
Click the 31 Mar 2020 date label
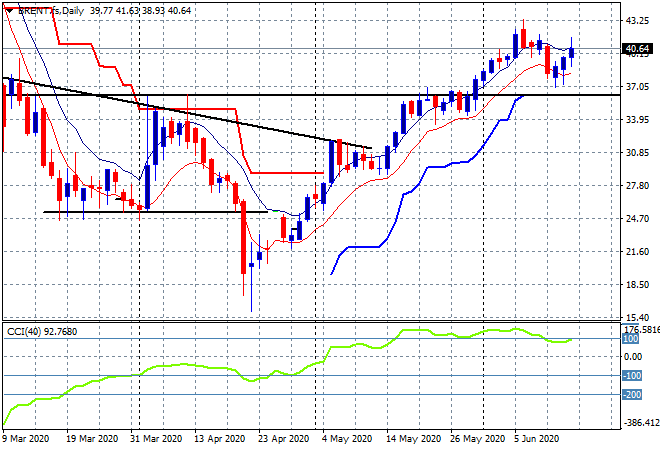pyautogui.click(x=156, y=439)
